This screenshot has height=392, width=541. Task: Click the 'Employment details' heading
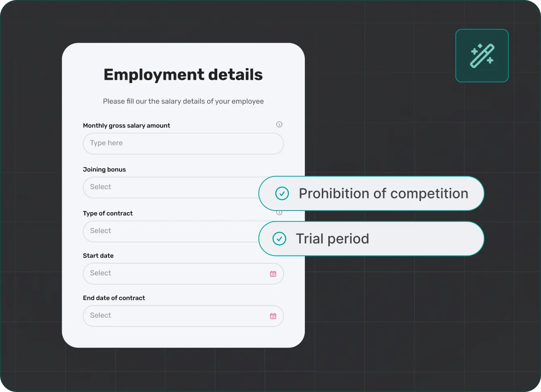pos(183,75)
